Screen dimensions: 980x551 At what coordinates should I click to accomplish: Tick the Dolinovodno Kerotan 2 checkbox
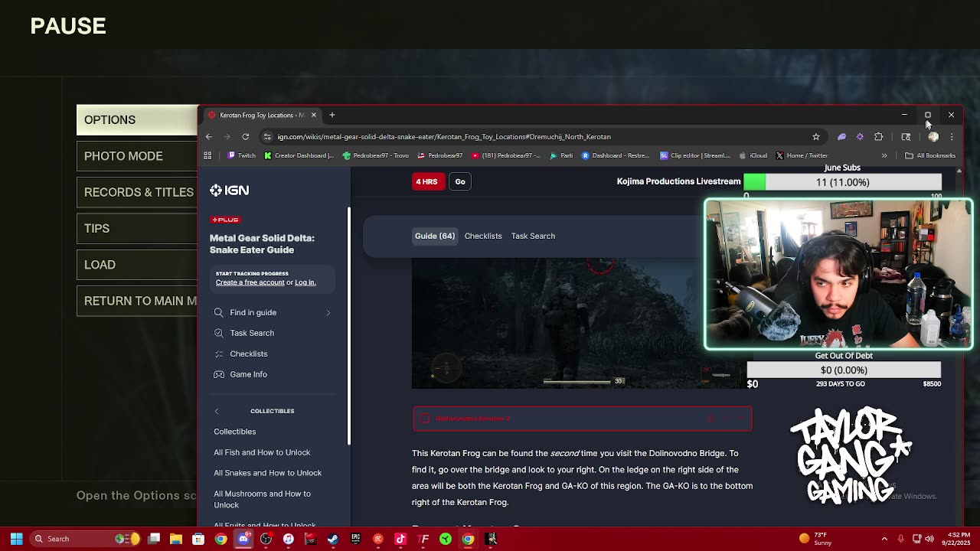coord(425,419)
